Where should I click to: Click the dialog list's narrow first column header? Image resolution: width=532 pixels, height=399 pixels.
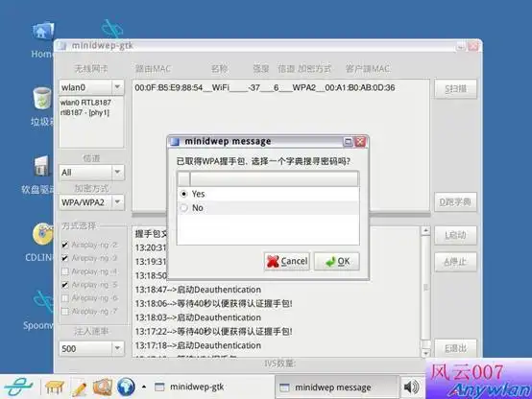(x=183, y=178)
